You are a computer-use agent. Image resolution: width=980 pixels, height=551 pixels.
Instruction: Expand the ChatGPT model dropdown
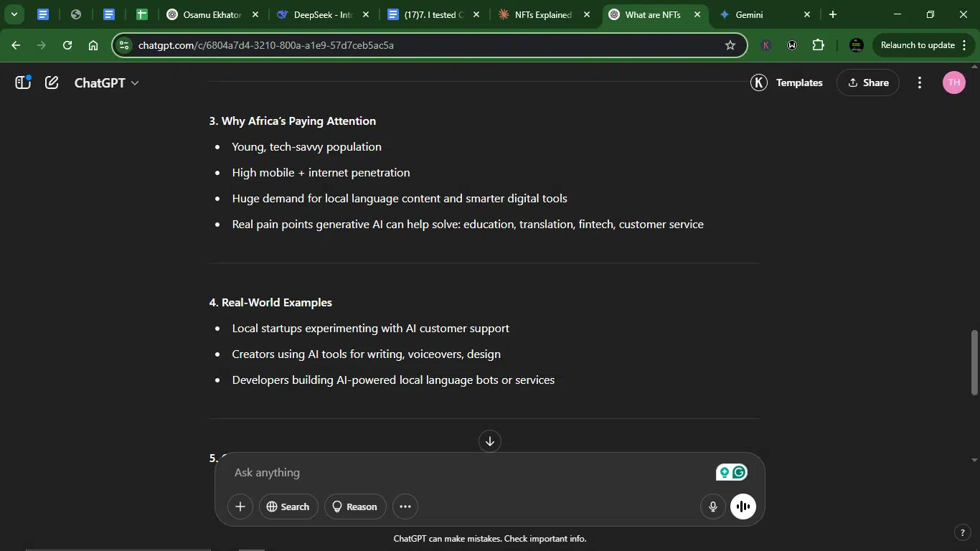[x=107, y=83]
